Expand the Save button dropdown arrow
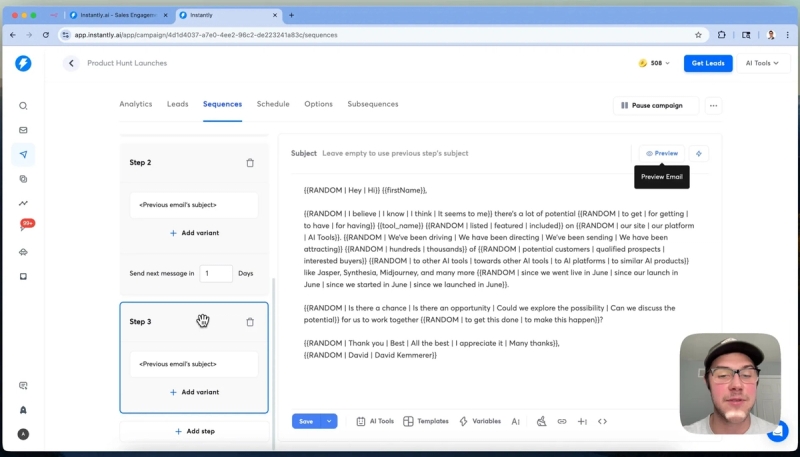The height and width of the screenshot is (457, 800). tap(329, 421)
